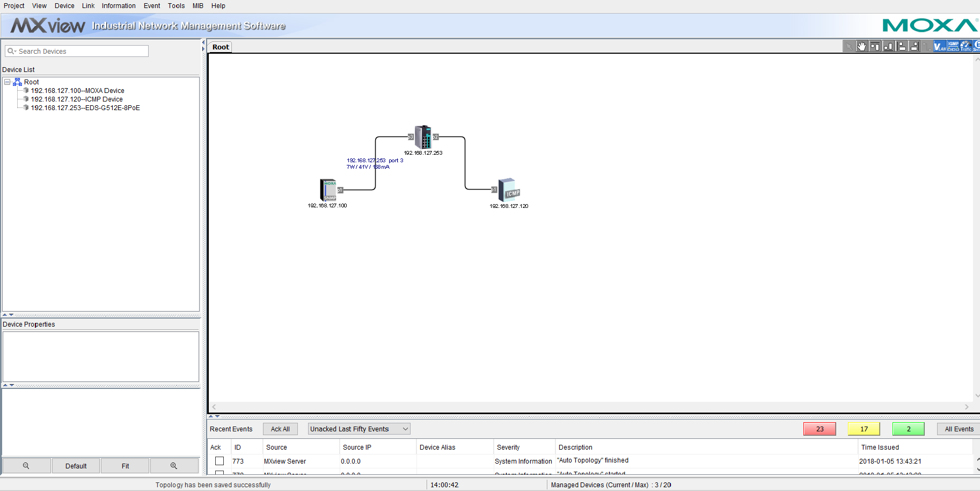Align selected devices to bottom
This screenshot has height=491, width=980.
[x=888, y=46]
